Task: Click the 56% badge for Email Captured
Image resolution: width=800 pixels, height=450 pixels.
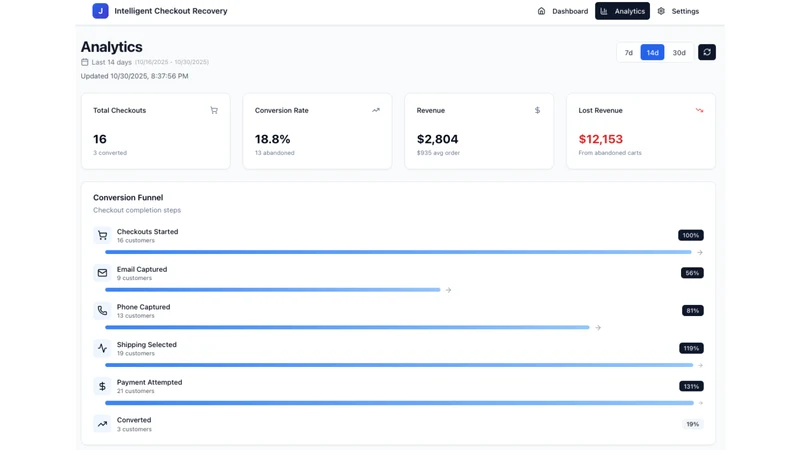Action: pos(692,273)
